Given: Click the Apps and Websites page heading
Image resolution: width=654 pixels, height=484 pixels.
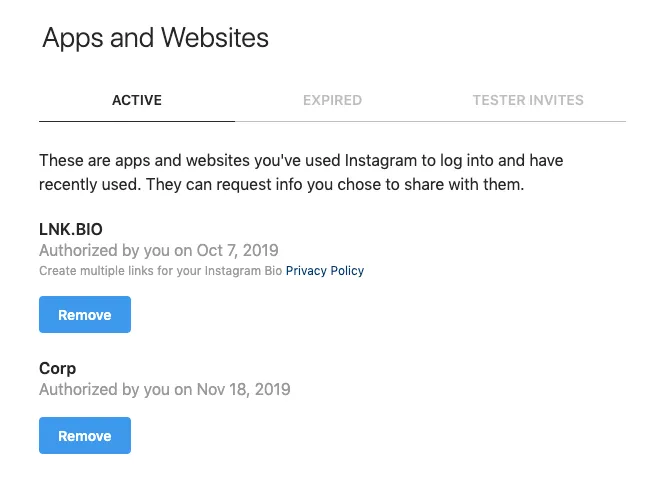Looking at the screenshot, I should pyautogui.click(x=155, y=38).
